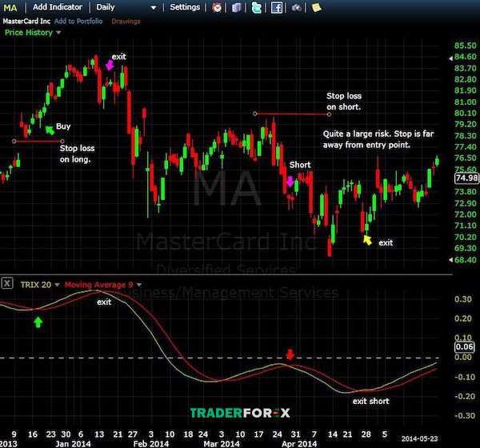Share chart via Facebook icon
480x448 pixels.
(277, 7)
